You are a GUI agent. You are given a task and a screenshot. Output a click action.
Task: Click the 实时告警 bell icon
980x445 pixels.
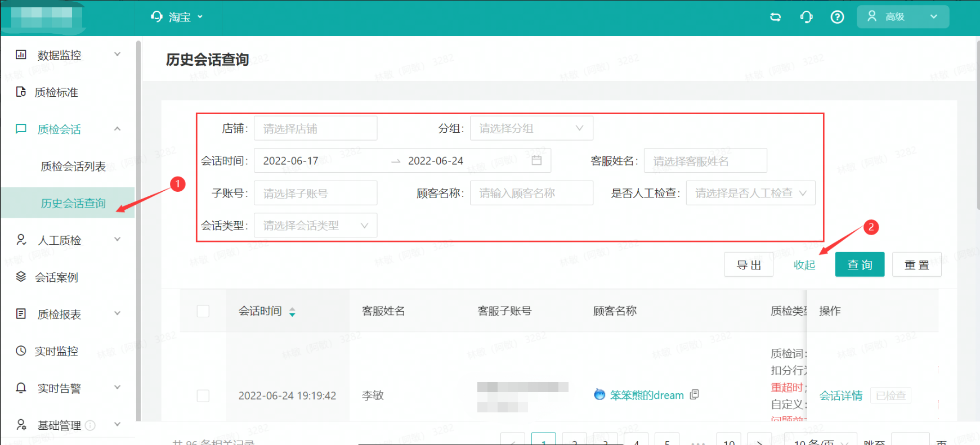tap(21, 388)
